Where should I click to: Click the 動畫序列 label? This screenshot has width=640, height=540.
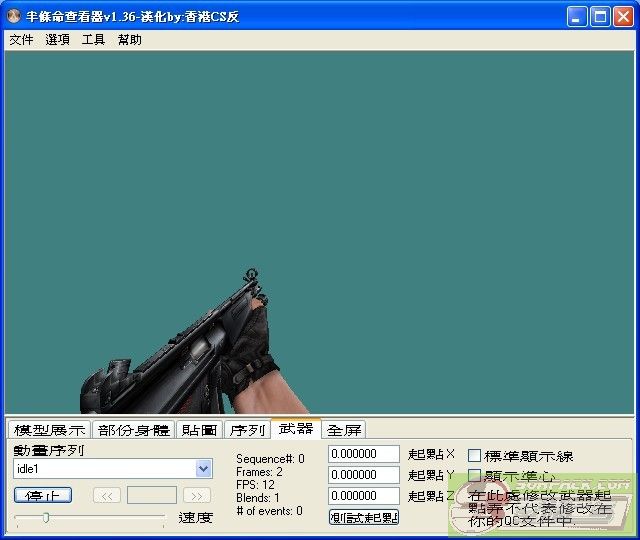(49, 450)
